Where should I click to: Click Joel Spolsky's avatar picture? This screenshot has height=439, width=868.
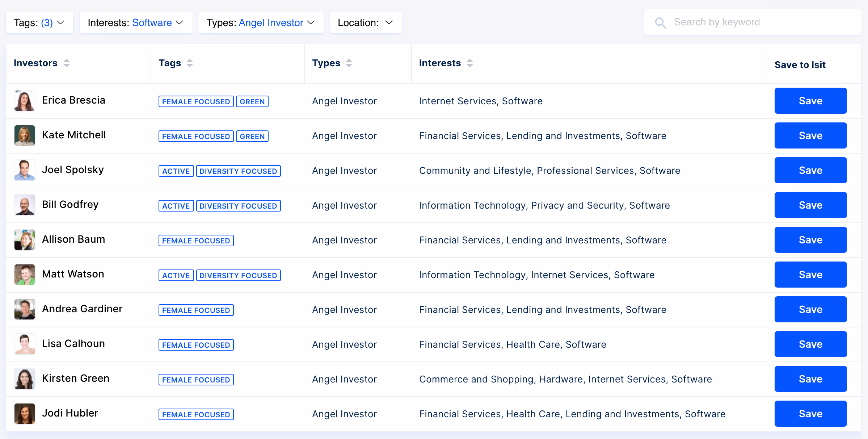pos(25,170)
